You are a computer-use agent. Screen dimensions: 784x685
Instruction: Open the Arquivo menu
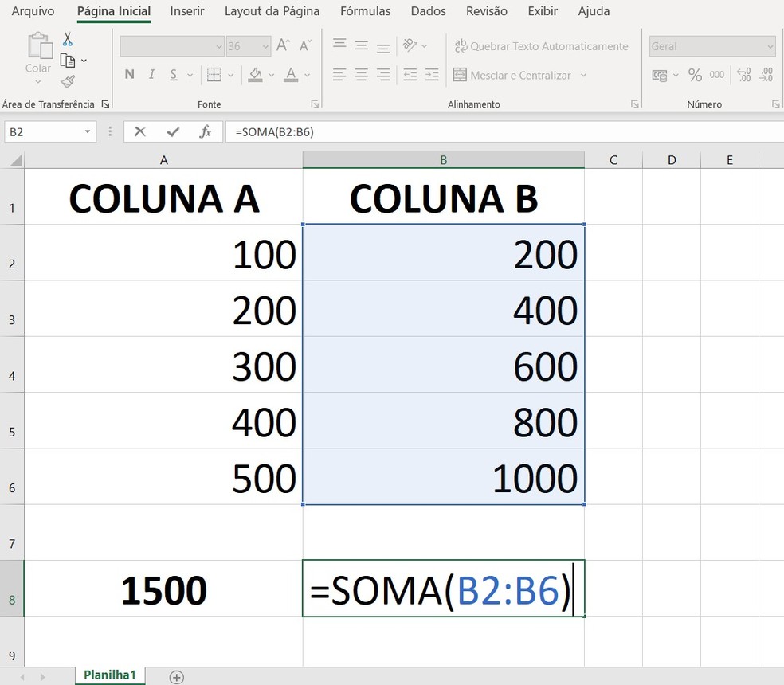click(31, 11)
